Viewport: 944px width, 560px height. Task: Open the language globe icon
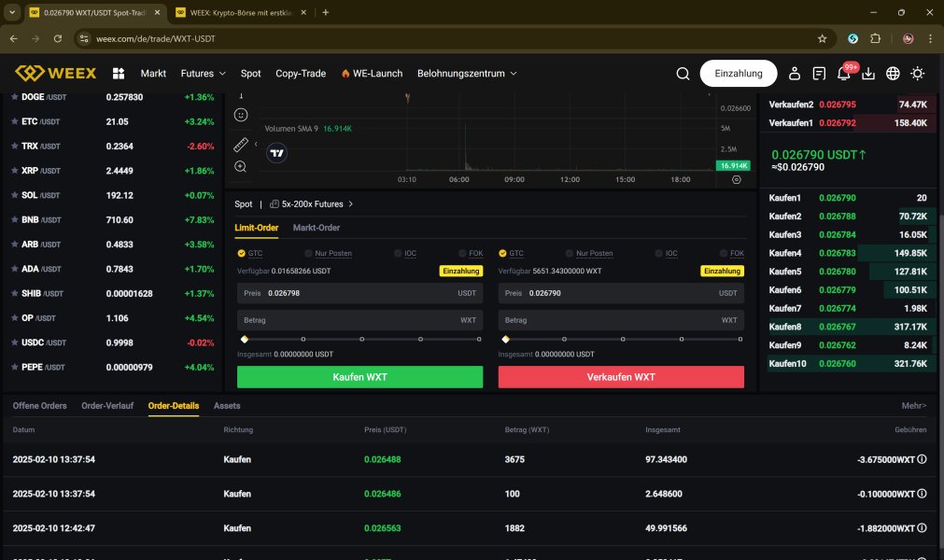(893, 74)
